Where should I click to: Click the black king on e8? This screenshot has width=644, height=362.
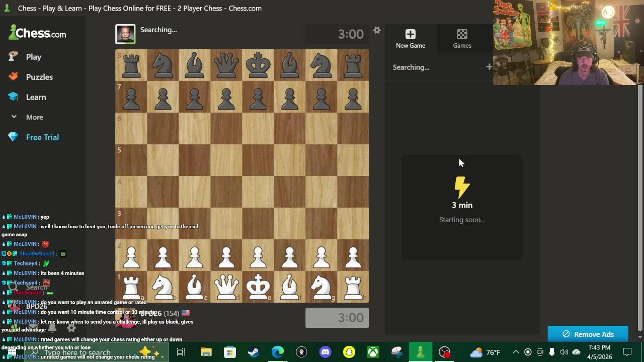pos(258,65)
